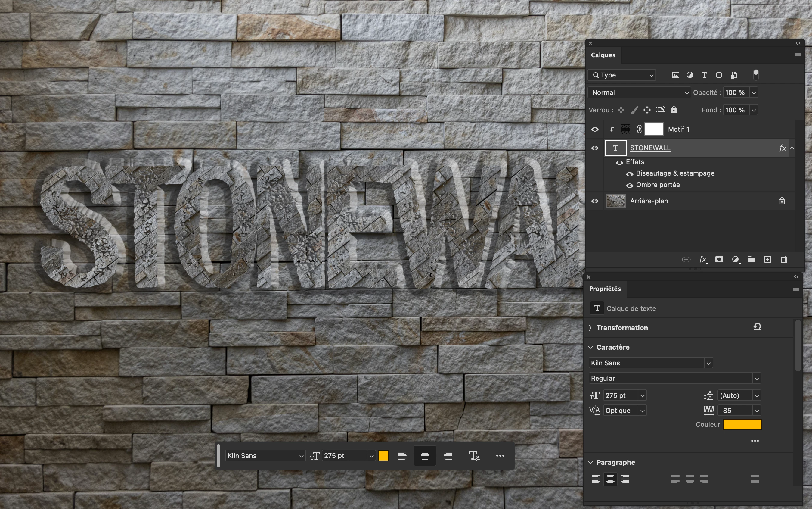Image resolution: width=812 pixels, height=509 pixels.
Task: Open the Normal blend mode dropdown
Action: 639,92
